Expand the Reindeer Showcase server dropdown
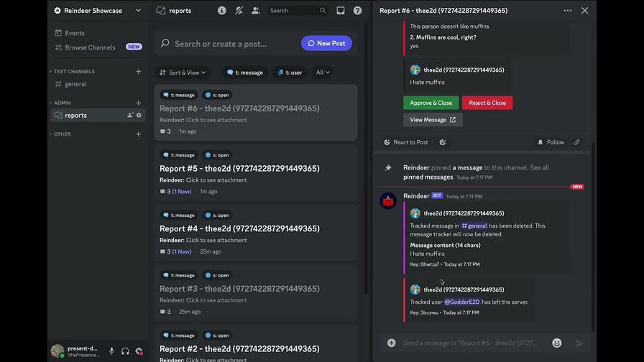The height and width of the screenshot is (362, 644). pos(138,11)
